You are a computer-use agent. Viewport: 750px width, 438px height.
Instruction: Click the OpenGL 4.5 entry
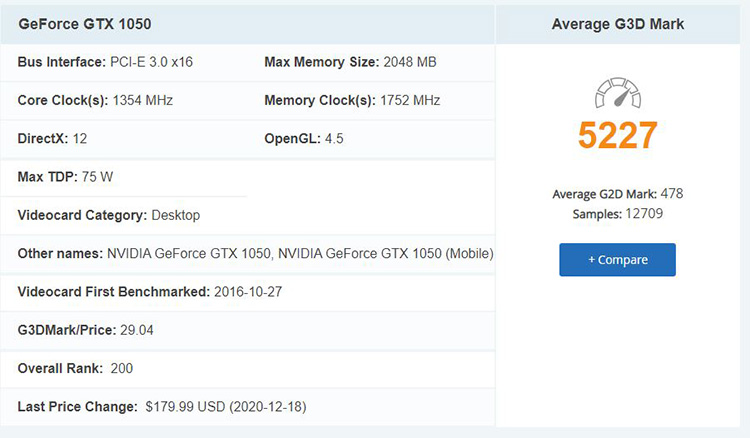tap(304, 139)
